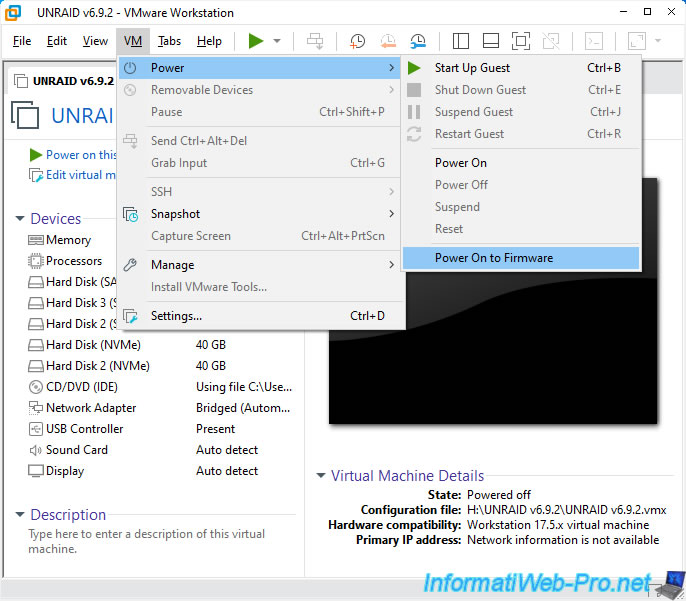Click the Send Ctrl+Alt+Del toolbar icon
686x601 pixels.
click(x=315, y=41)
